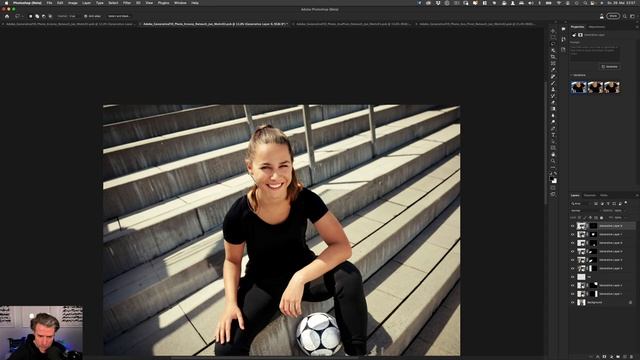Open search icon in top right
Image resolution: width=640 pixels, height=360 pixels.
click(624, 16)
